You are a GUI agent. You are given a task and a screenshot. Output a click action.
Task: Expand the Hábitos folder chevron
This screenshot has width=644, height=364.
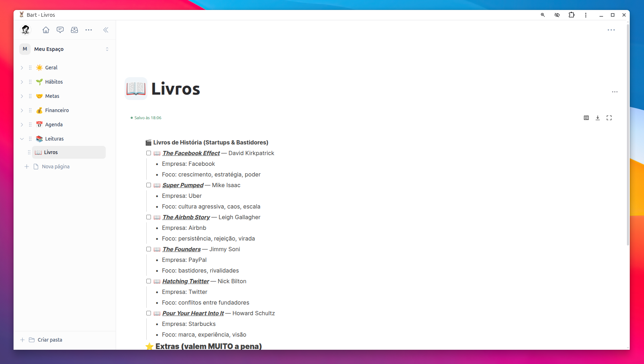(x=22, y=82)
